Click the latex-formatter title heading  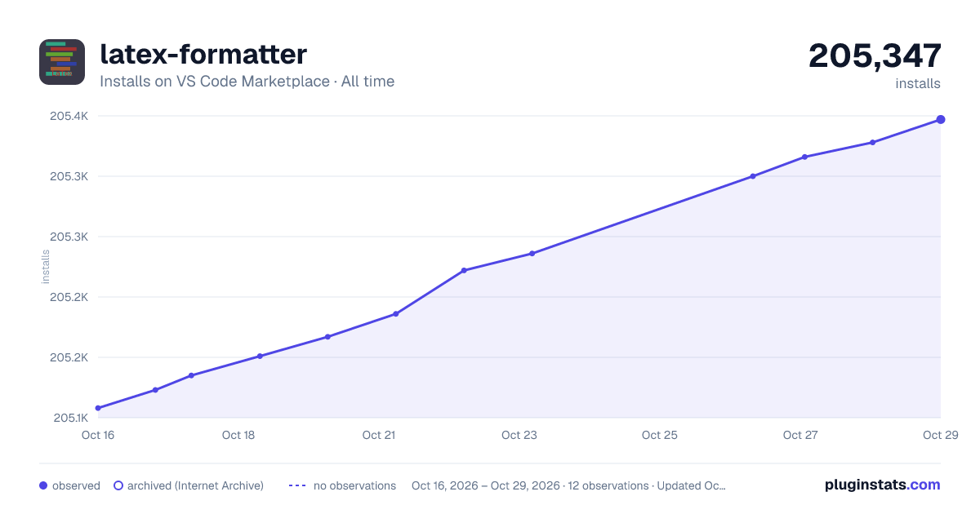(x=203, y=54)
